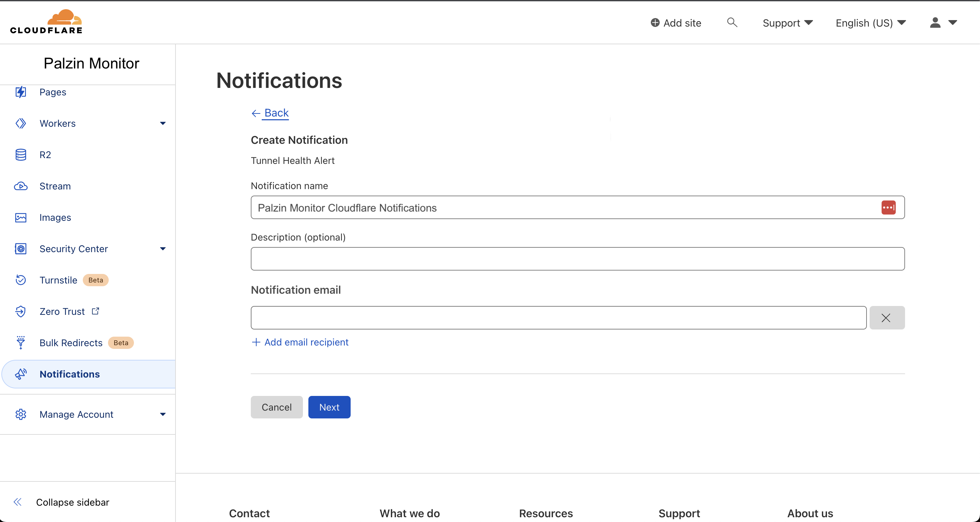980x522 pixels.
Task: Go Back to notifications list
Action: 270,113
